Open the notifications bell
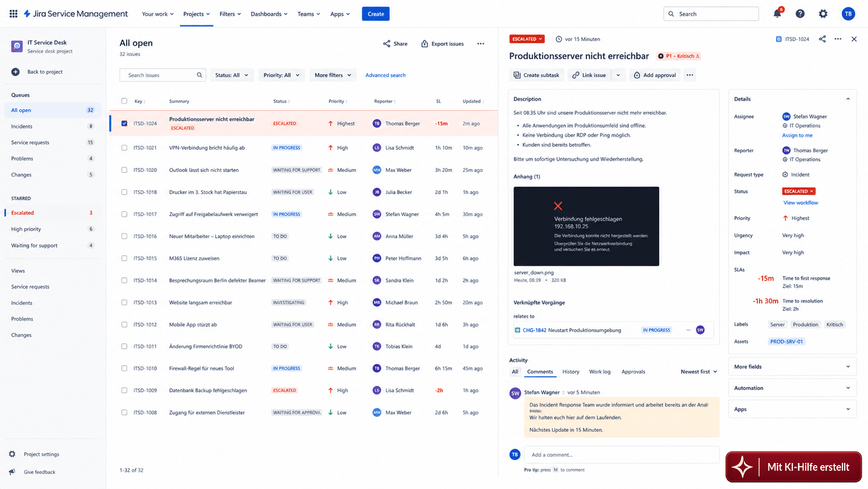 point(777,14)
